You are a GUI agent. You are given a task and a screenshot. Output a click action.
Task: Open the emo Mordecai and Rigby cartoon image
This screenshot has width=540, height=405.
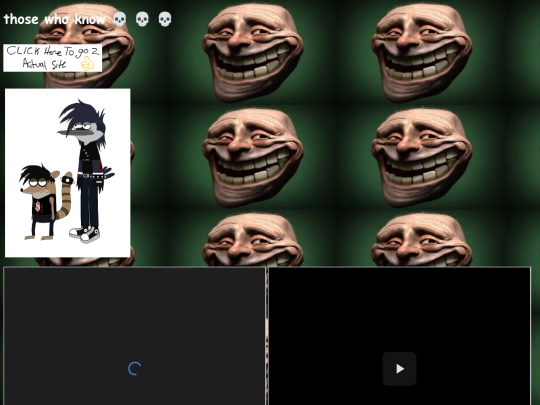[x=68, y=173]
